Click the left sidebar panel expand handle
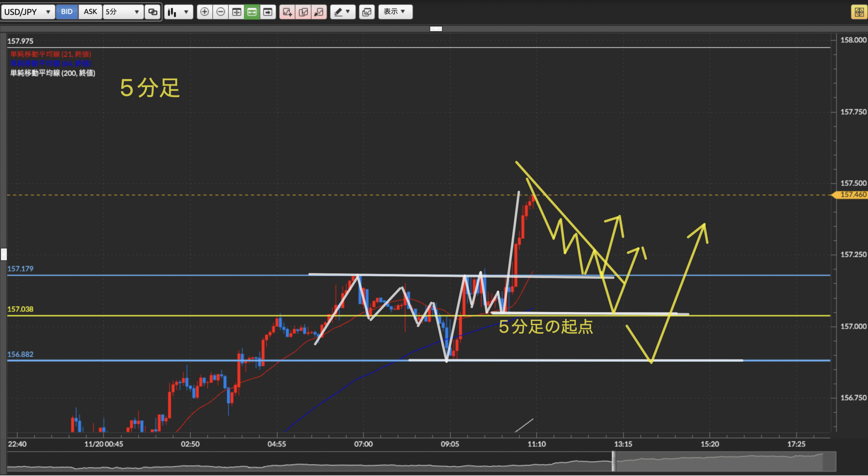 (x=4, y=254)
